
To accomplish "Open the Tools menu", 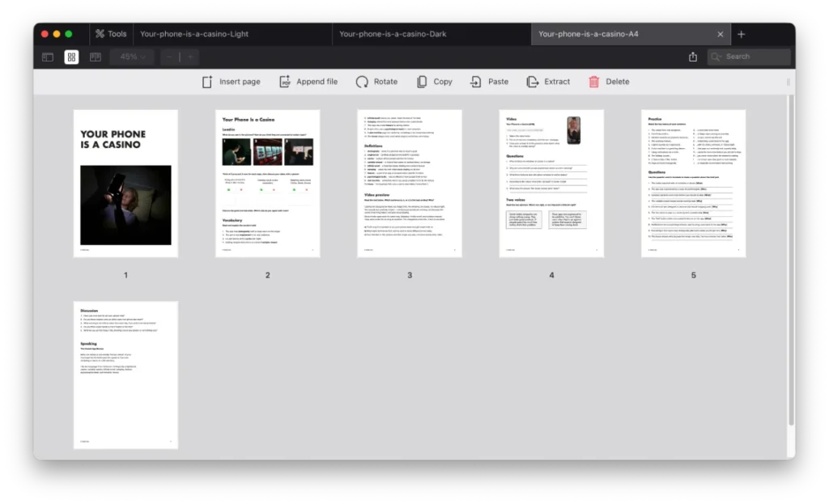I will click(x=110, y=34).
